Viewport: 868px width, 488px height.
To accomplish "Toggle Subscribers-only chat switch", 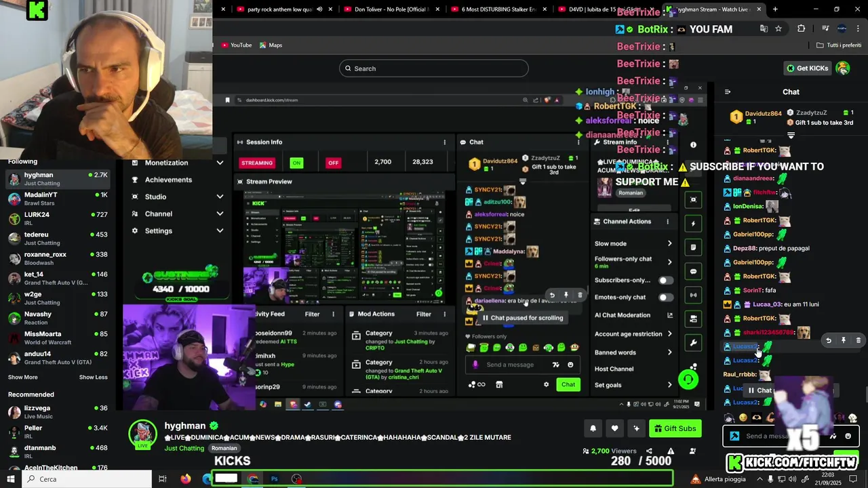I will (666, 280).
